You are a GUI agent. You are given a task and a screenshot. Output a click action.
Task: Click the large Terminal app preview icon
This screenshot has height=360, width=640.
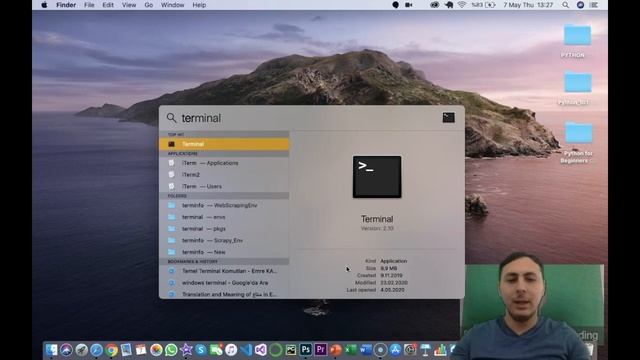[377, 177]
